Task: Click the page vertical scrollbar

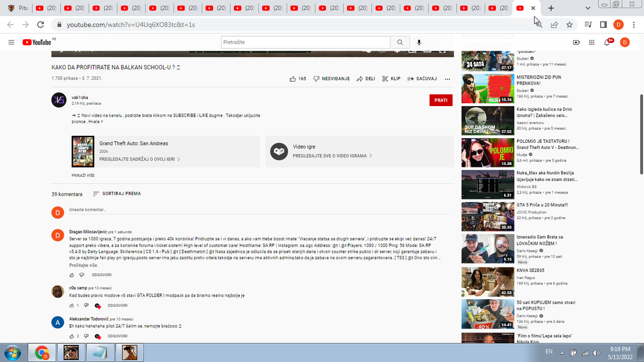Action: tap(641, 134)
